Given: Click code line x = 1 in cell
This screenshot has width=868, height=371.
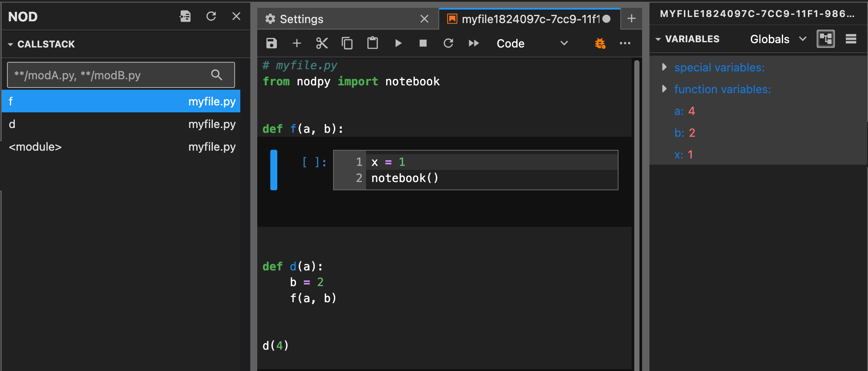Looking at the screenshot, I should (388, 162).
